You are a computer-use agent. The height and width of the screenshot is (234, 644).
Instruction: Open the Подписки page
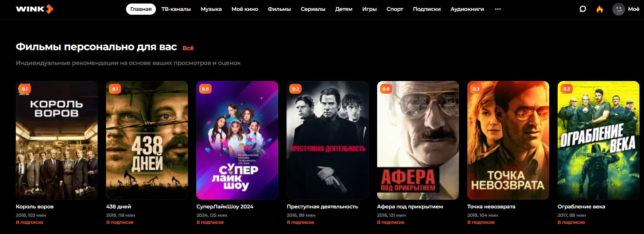[427, 9]
